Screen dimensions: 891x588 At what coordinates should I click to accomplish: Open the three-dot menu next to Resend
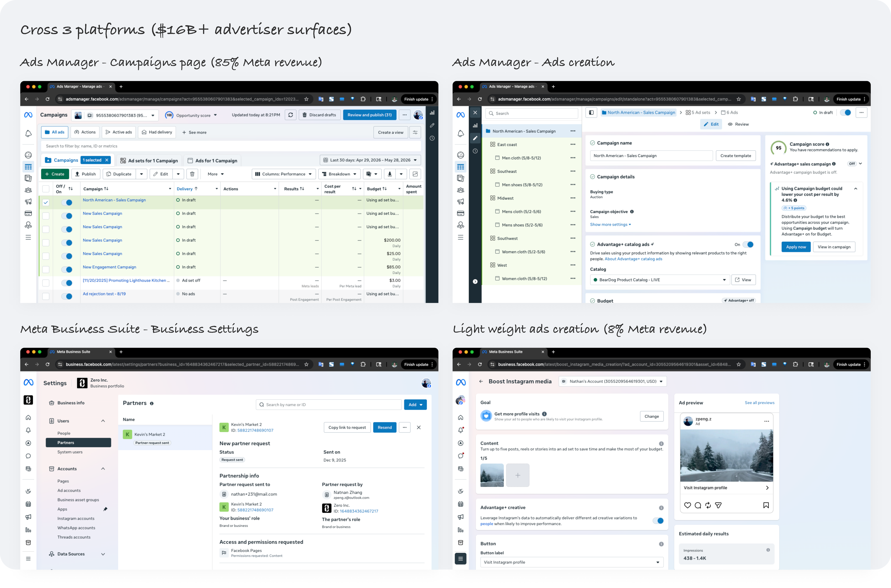405,428
